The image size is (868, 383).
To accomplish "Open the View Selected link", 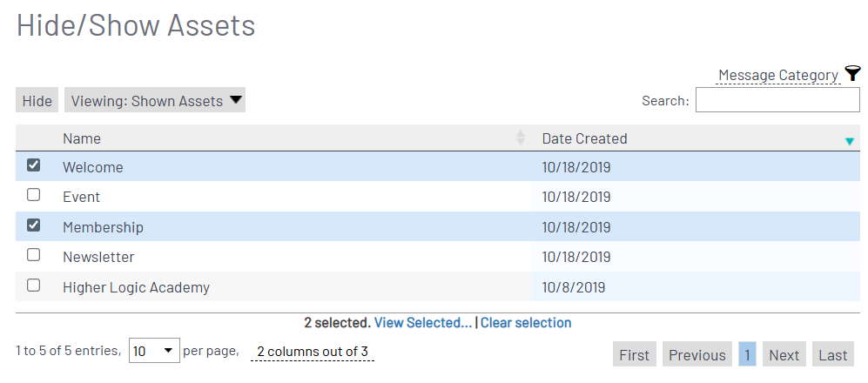I will (x=422, y=323).
